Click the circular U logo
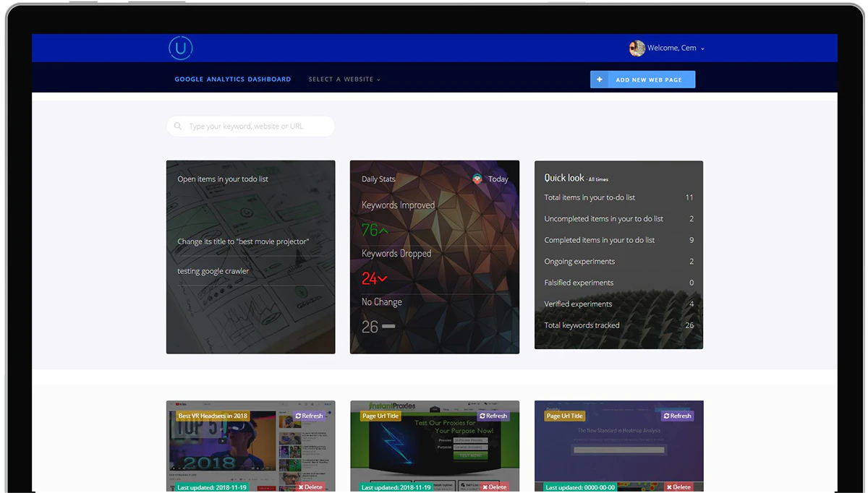Viewport: 868px width, 493px height. (x=180, y=48)
